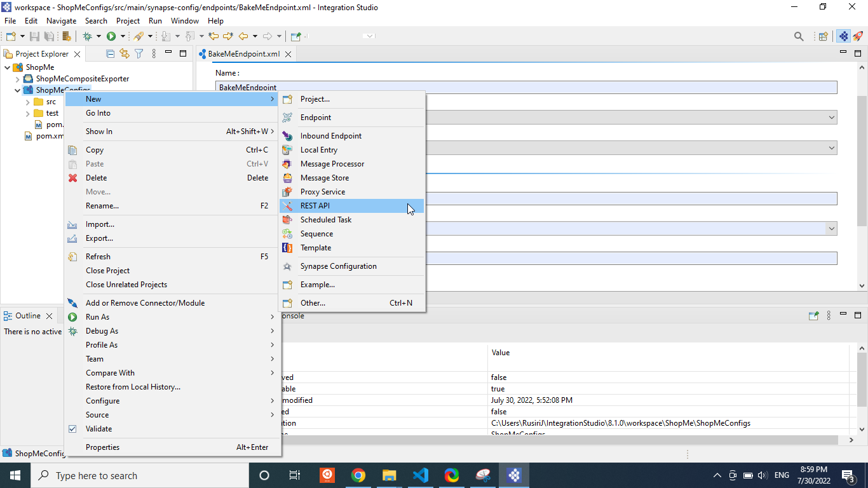Screen dimensions: 868x488
Task: Open the Debug toolbar dropdown arrow
Action: click(98, 37)
